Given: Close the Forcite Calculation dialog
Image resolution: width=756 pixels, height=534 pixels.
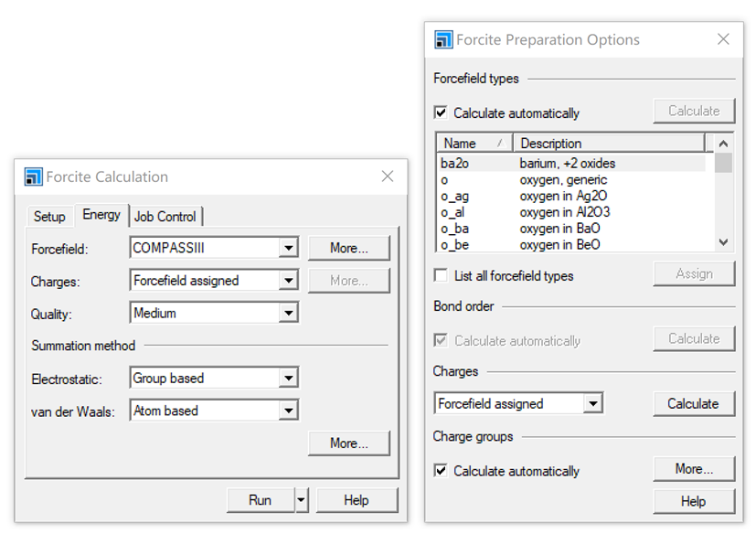Looking at the screenshot, I should 388,176.
